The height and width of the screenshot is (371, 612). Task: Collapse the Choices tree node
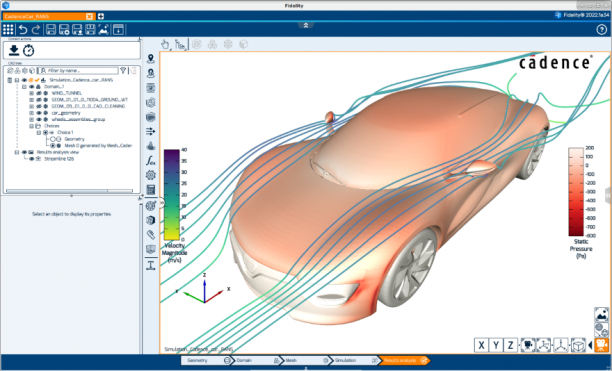tap(32, 126)
